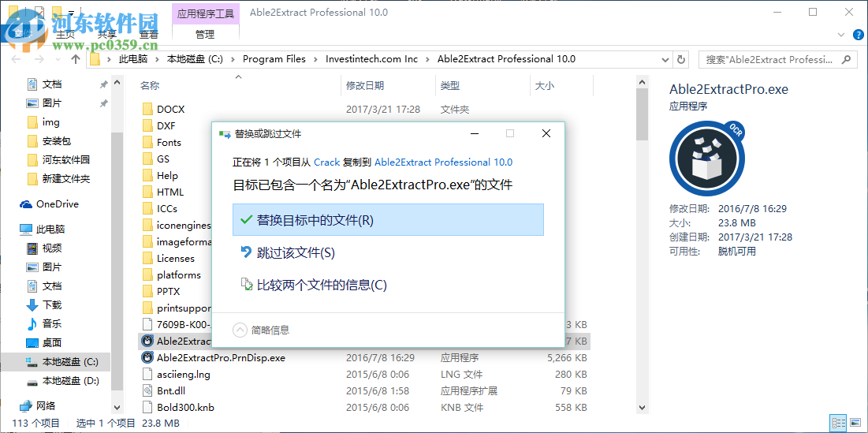Open the Crack source folder link
Viewport: 868px width, 433px height.
[326, 162]
